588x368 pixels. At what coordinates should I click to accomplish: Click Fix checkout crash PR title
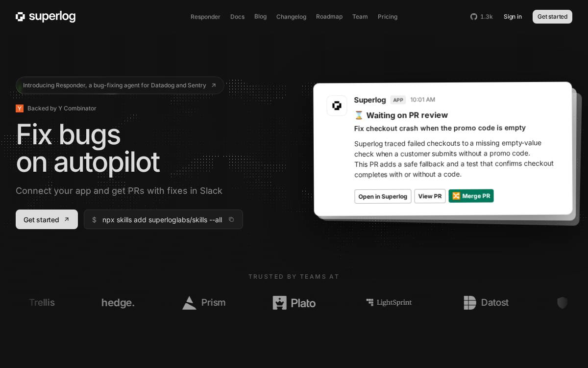tap(440, 128)
